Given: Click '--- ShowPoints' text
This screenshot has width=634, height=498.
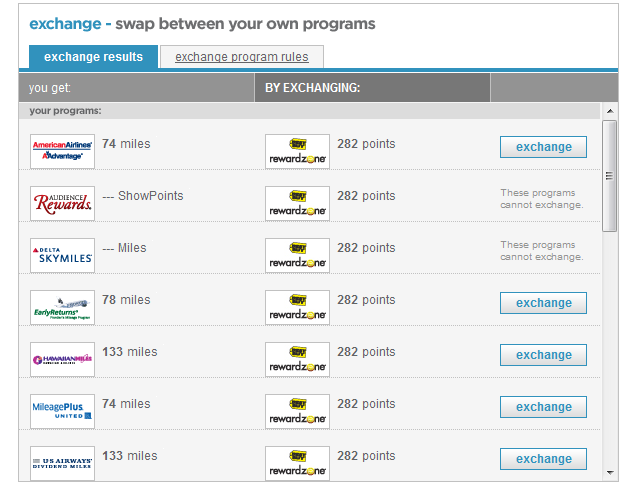Looking at the screenshot, I should [x=143, y=196].
